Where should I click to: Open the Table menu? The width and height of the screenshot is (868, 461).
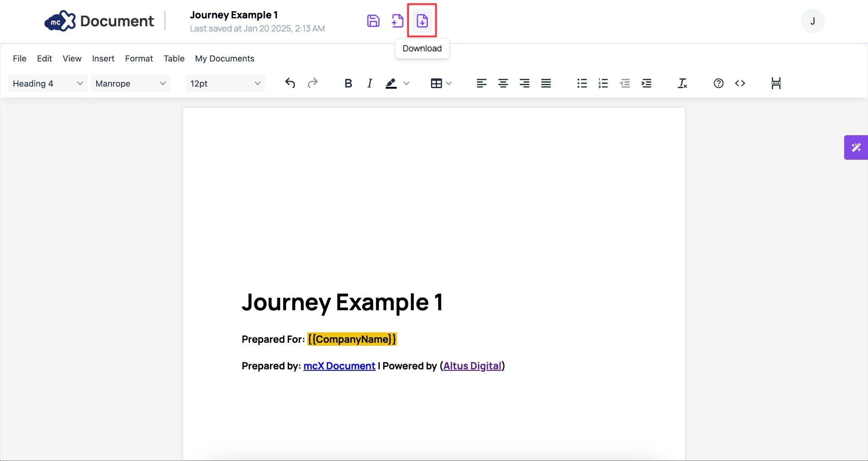[x=174, y=58]
